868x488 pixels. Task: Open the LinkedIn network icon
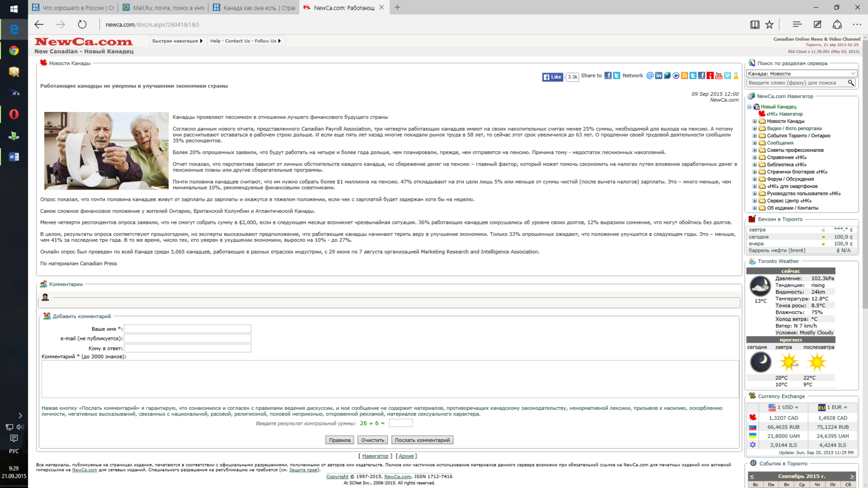pos(659,75)
